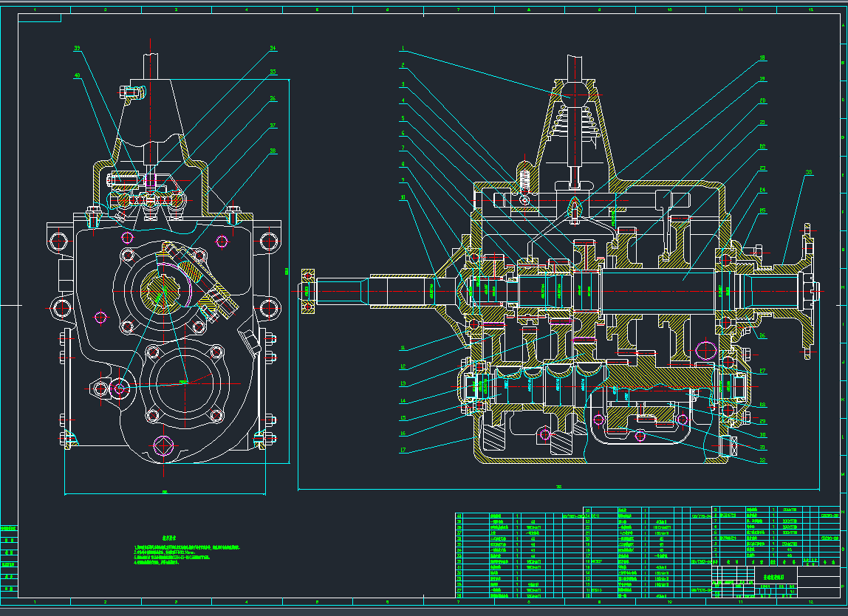This screenshot has width=848, height=616.
Task: Click leader callout number 7 on section view
Action: pyautogui.click(x=403, y=148)
